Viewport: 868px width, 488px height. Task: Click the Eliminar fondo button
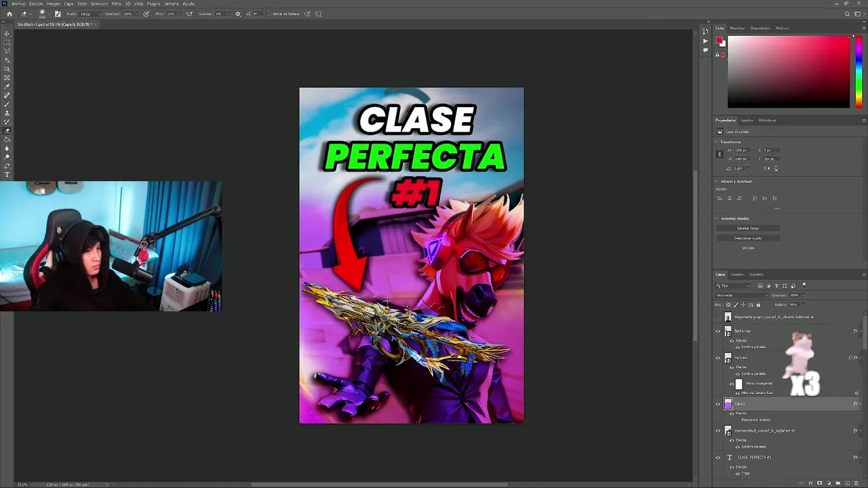(748, 228)
